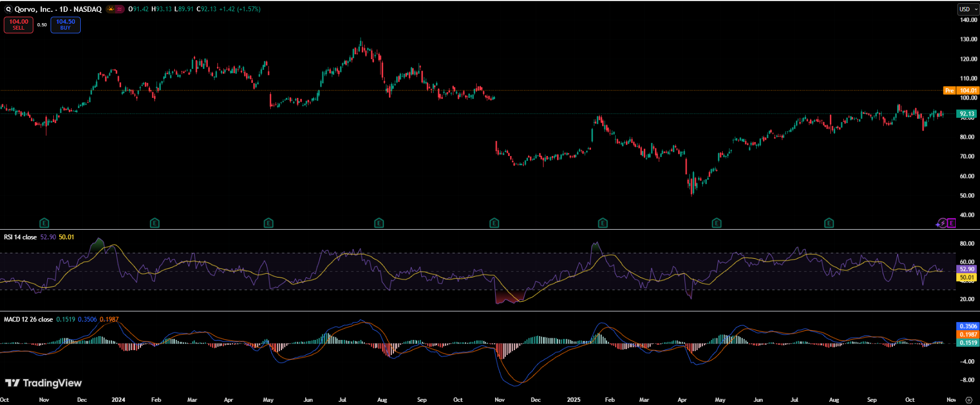The height and width of the screenshot is (405, 980).
Task: Click the magenta upcoming earnings E icon
Action: 951,223
